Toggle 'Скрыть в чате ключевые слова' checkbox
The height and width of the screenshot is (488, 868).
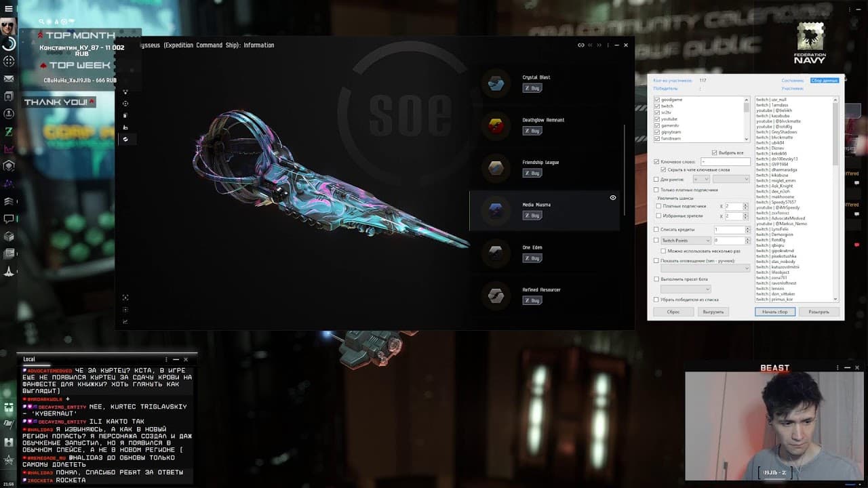pos(663,169)
